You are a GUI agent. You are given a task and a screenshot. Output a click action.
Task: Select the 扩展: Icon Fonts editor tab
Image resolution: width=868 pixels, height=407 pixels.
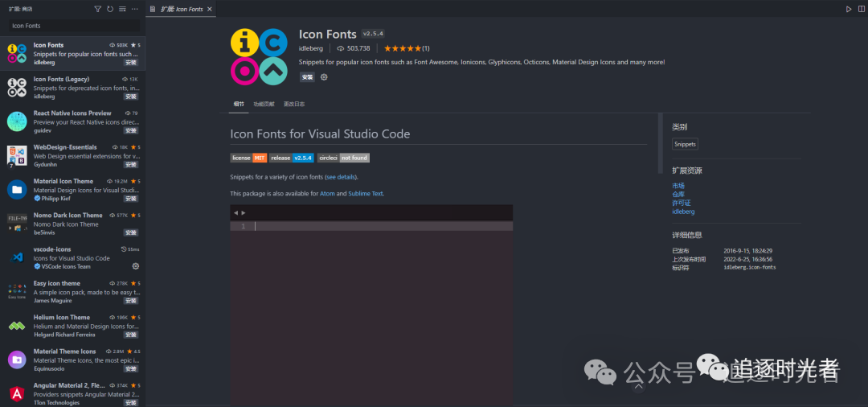tap(181, 9)
